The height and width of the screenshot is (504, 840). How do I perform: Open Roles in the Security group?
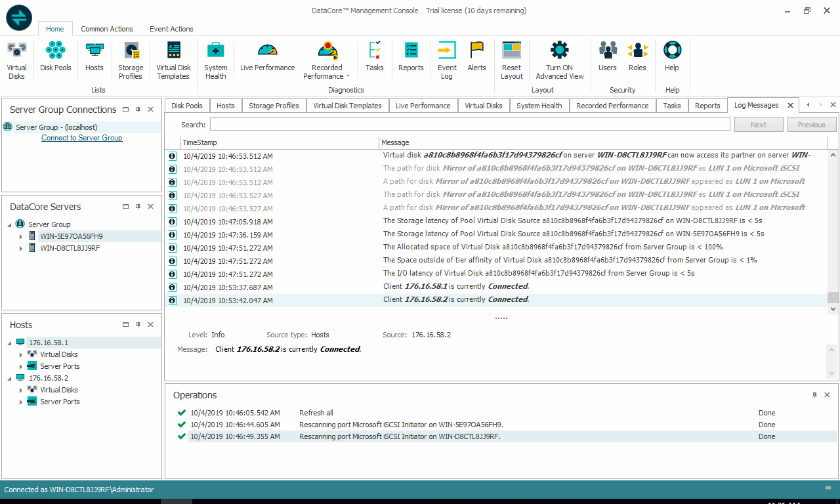[637, 56]
